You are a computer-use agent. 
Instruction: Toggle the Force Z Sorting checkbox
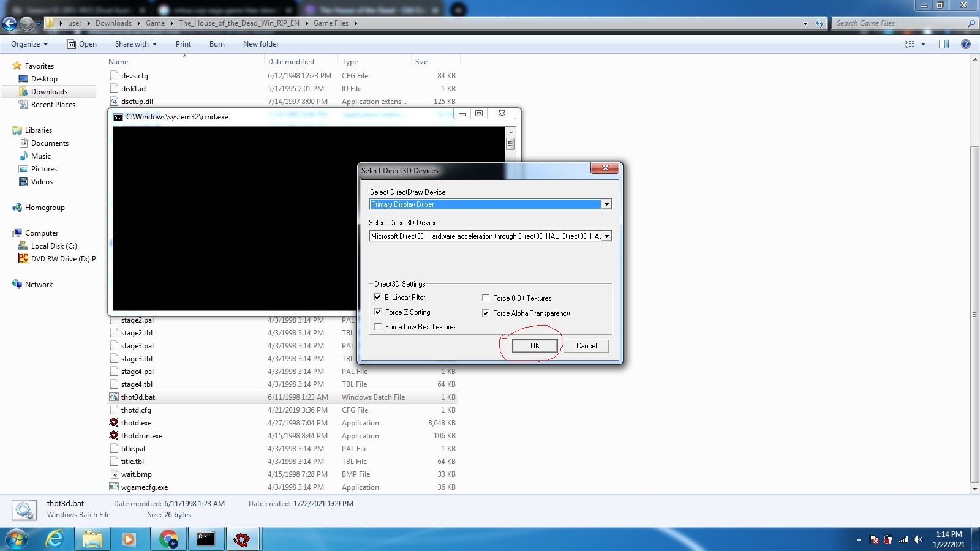point(378,312)
